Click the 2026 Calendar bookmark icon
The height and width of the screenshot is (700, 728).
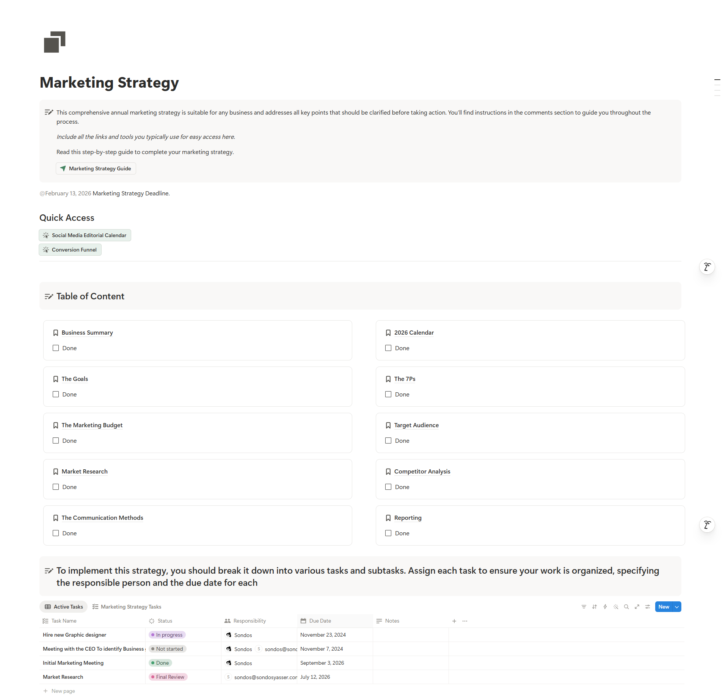(x=388, y=333)
